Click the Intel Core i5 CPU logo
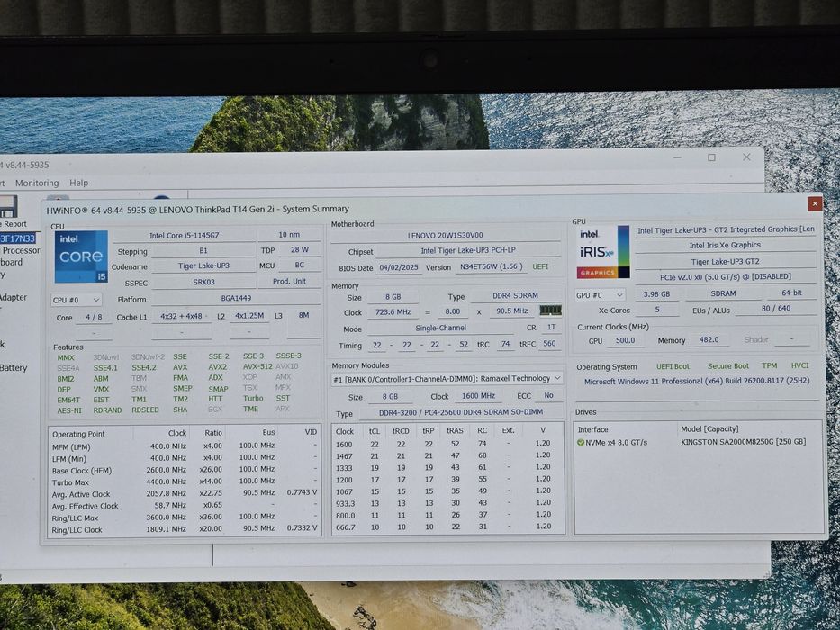This screenshot has width=840, height=630. click(x=81, y=256)
